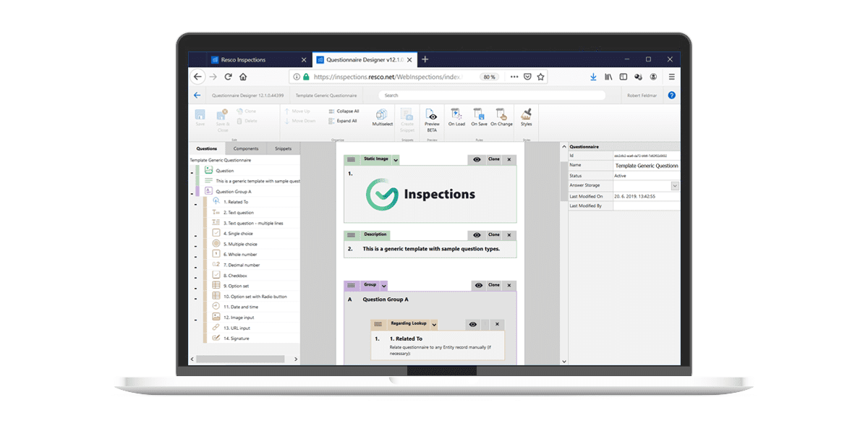Open the Answer Storage dropdown
Screen dimensions: 868x434
point(674,186)
